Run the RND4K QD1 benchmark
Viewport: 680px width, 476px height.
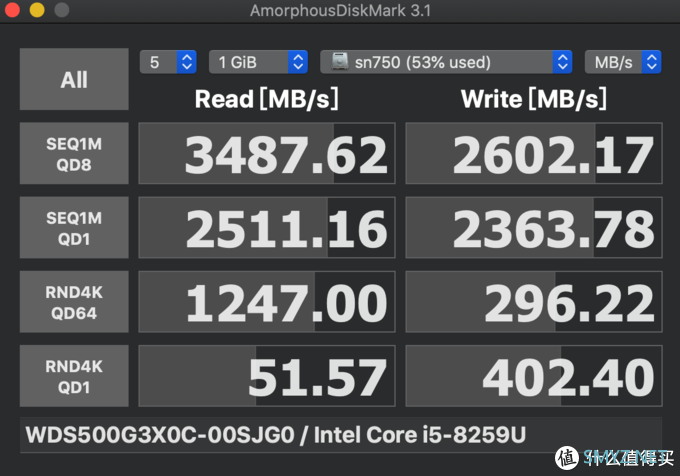(x=74, y=376)
